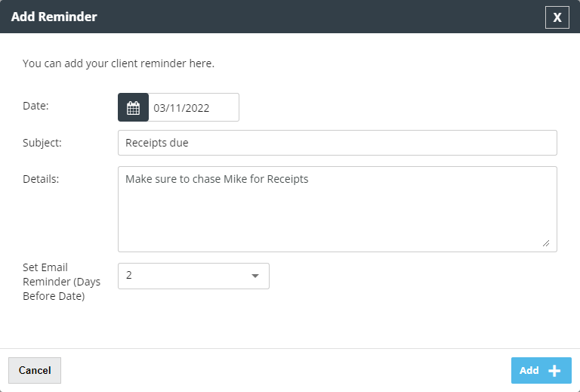The image size is (580, 392).
Task: Click the Subject: field label
Action: pos(42,143)
